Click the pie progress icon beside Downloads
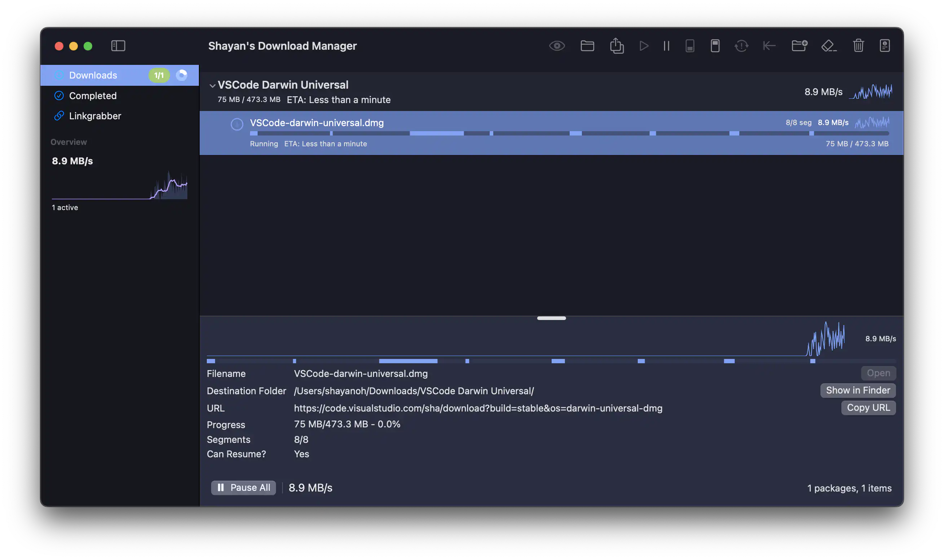The image size is (944, 560). tap(182, 75)
